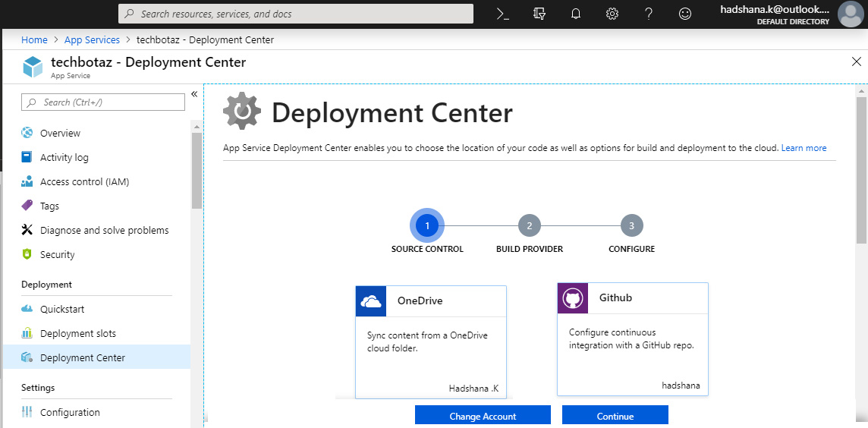This screenshot has height=428, width=868.
Task: Click the main pane scroll up arrow
Action: point(861,90)
